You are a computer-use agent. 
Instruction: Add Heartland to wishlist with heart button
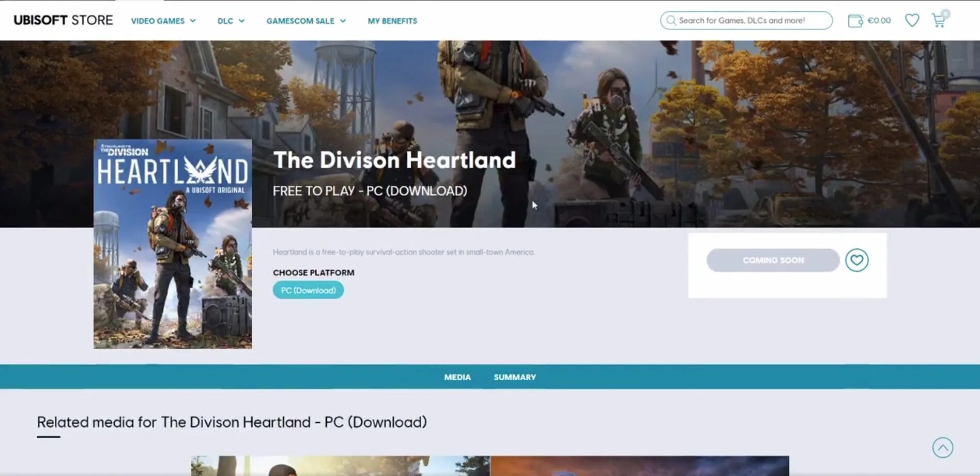(857, 260)
